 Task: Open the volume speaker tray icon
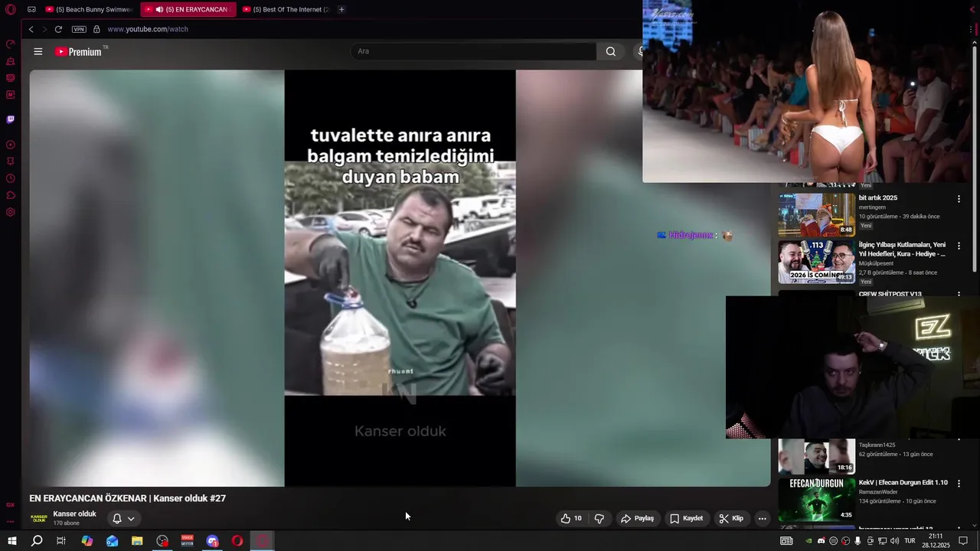coord(894,541)
